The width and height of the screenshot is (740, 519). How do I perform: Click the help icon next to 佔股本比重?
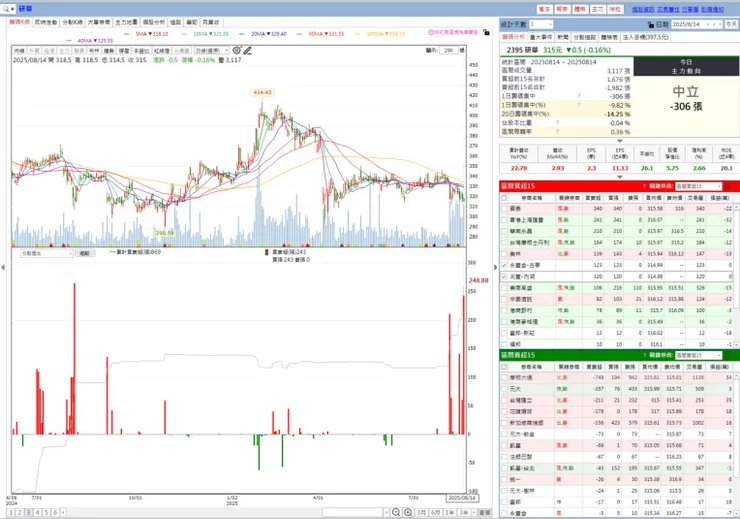pyautogui.click(x=558, y=123)
